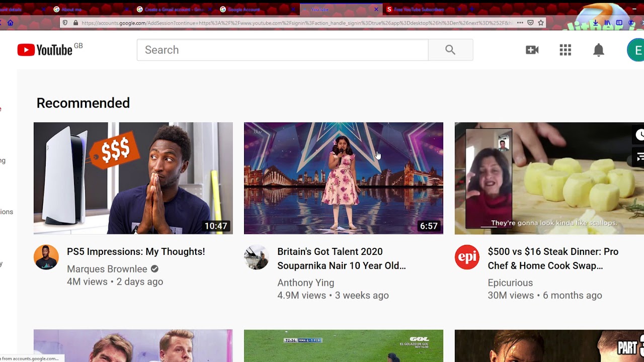
Task: Open the PS5 Impressions video thumbnail
Action: pyautogui.click(x=133, y=178)
